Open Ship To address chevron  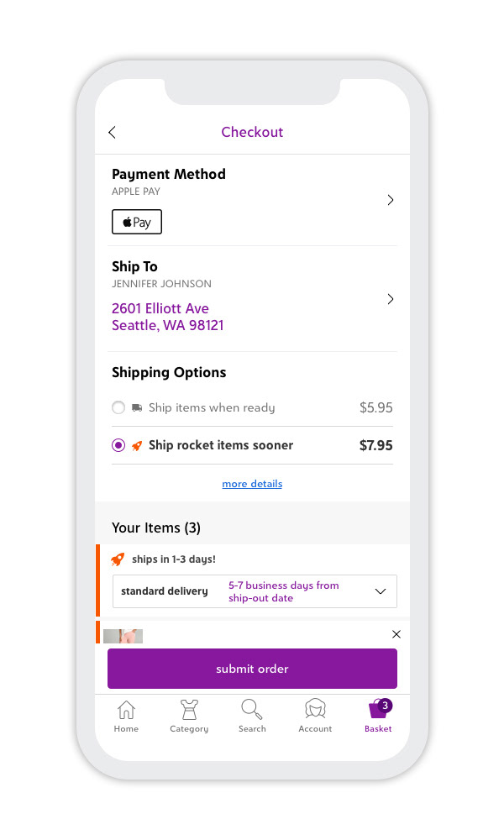[391, 299]
